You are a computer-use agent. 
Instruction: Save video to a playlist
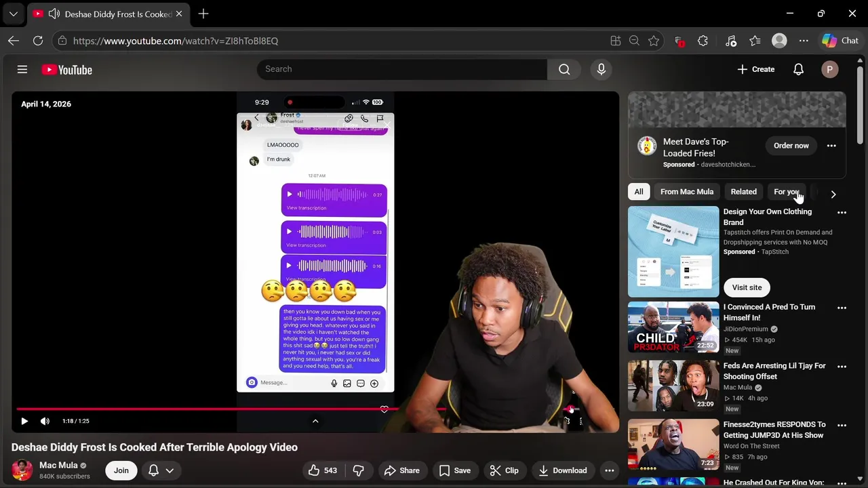pos(454,470)
